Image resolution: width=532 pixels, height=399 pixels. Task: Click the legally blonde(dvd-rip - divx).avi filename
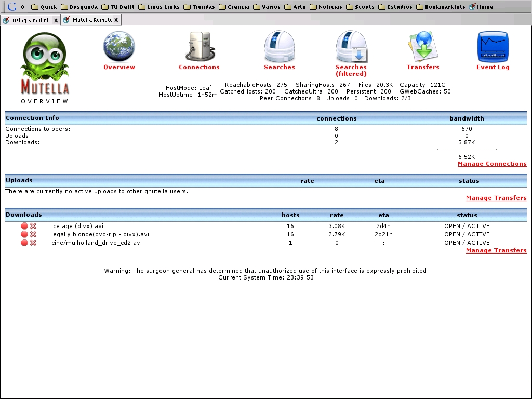(x=100, y=234)
